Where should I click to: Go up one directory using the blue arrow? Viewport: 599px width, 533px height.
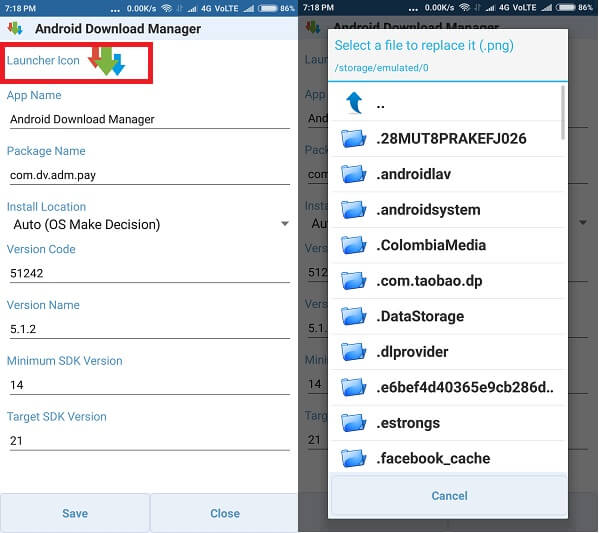coord(354,103)
